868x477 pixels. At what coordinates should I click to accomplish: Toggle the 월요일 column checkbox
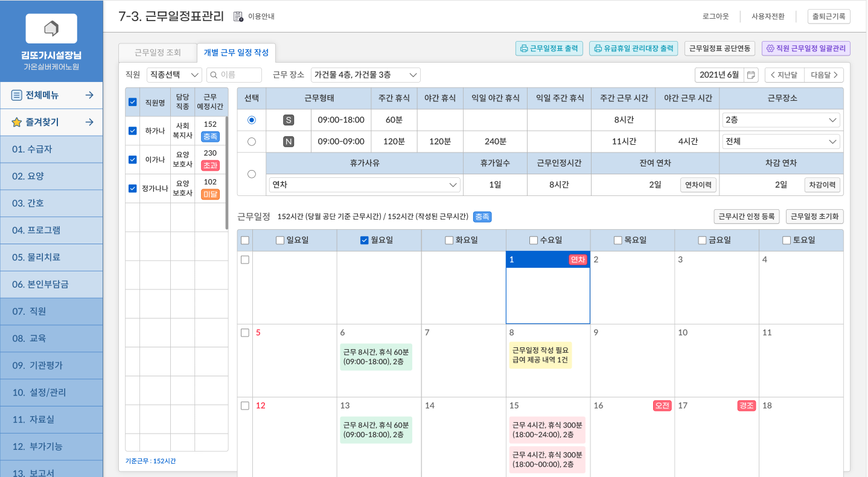[364, 240]
